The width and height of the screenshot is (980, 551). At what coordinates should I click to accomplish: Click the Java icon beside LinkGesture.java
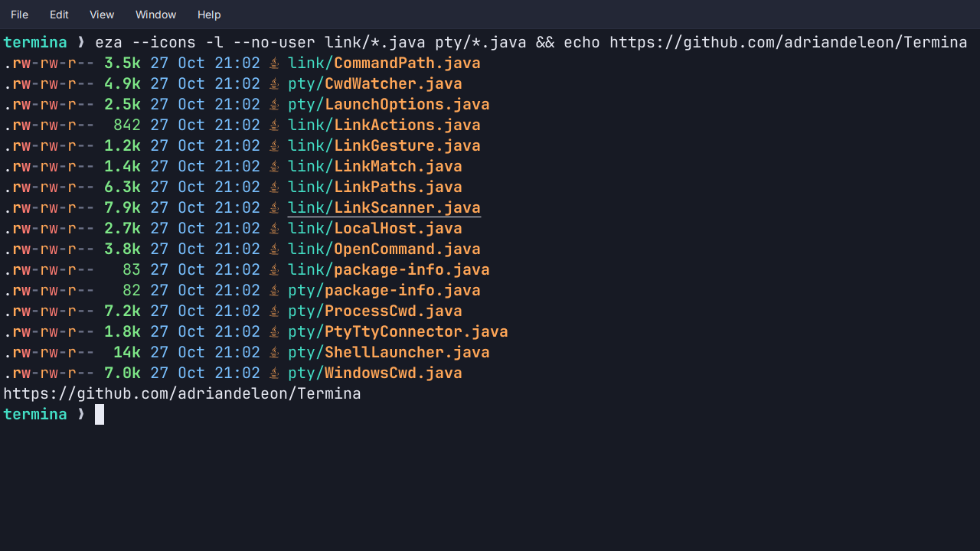(274, 145)
